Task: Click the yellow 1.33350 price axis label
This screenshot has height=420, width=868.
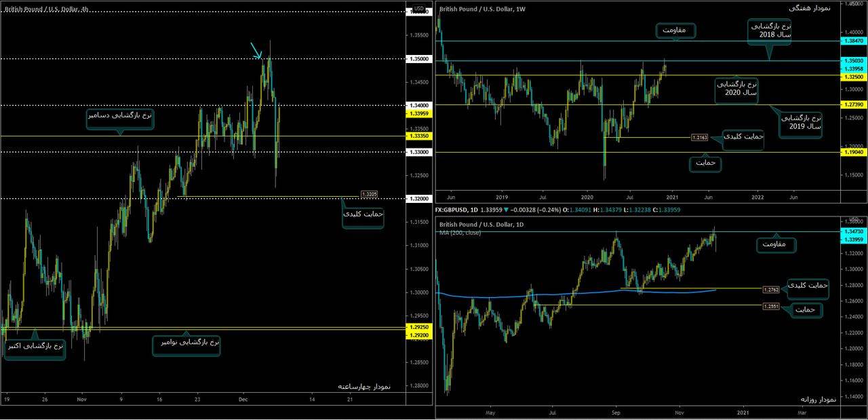Action: click(420, 136)
